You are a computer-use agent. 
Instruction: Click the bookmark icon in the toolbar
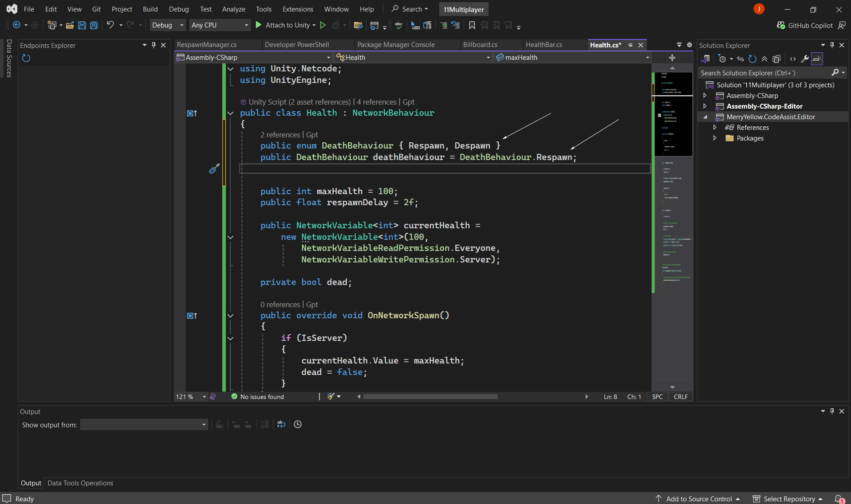pos(472,25)
